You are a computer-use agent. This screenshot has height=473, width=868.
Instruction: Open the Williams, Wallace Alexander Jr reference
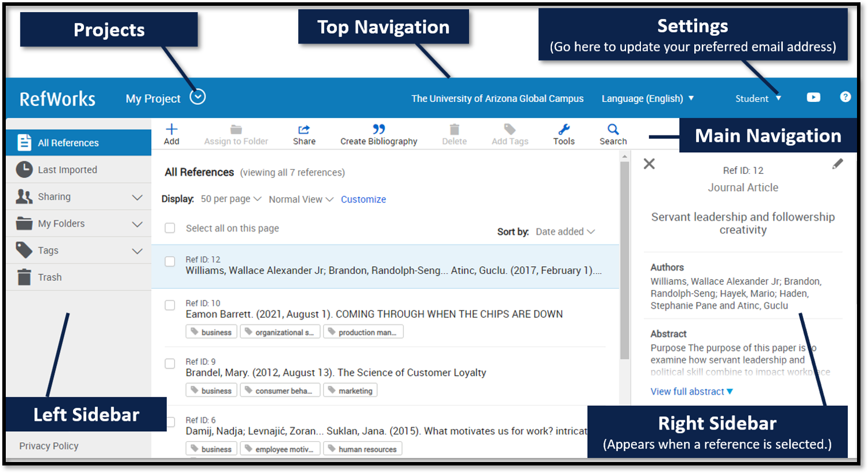[x=393, y=270]
